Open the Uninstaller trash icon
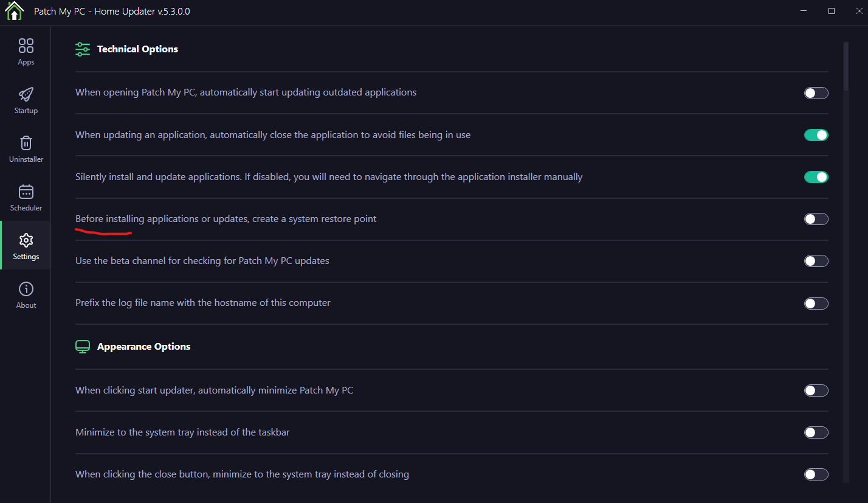The image size is (868, 503). (26, 144)
